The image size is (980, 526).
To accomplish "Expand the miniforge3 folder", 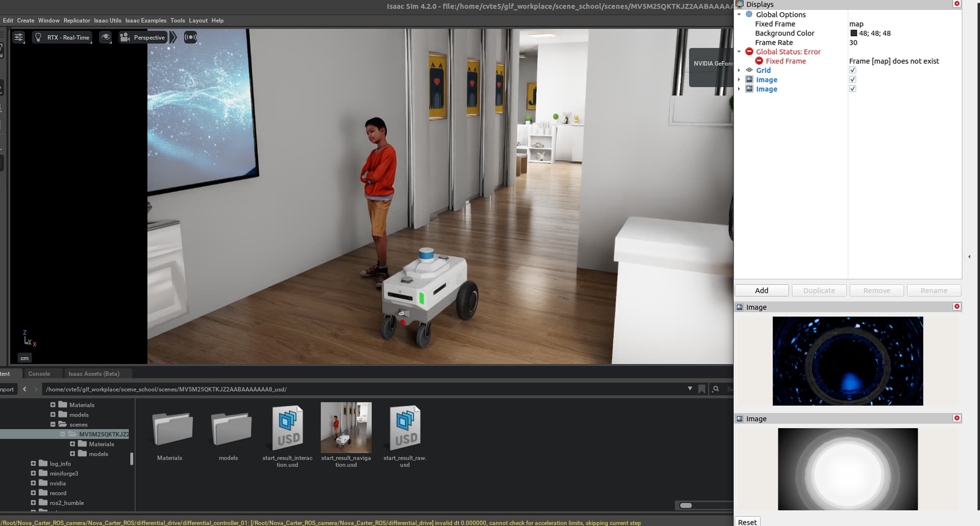I will 33,473.
